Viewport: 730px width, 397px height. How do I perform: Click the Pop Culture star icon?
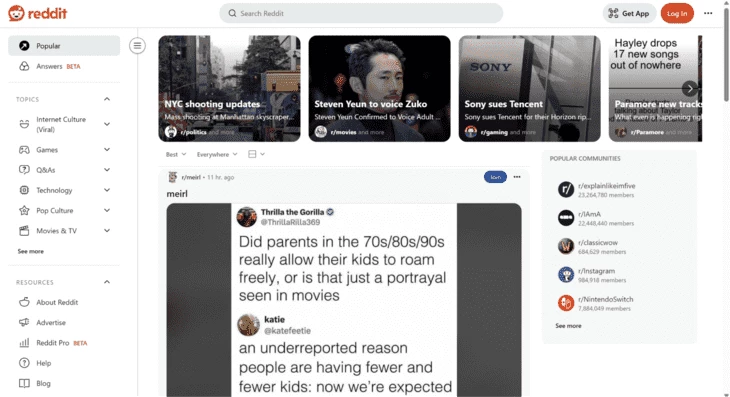[24, 210]
